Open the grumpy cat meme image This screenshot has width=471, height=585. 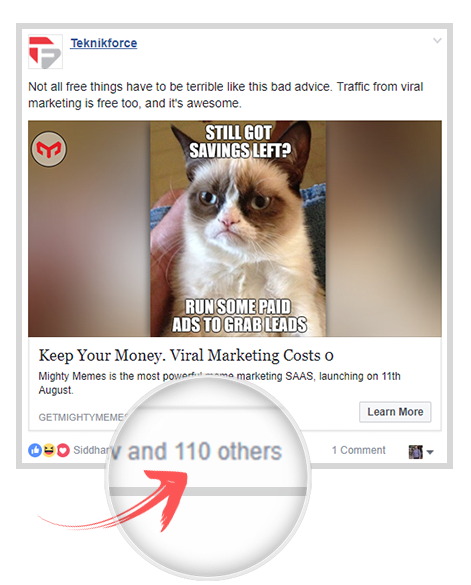click(x=238, y=228)
